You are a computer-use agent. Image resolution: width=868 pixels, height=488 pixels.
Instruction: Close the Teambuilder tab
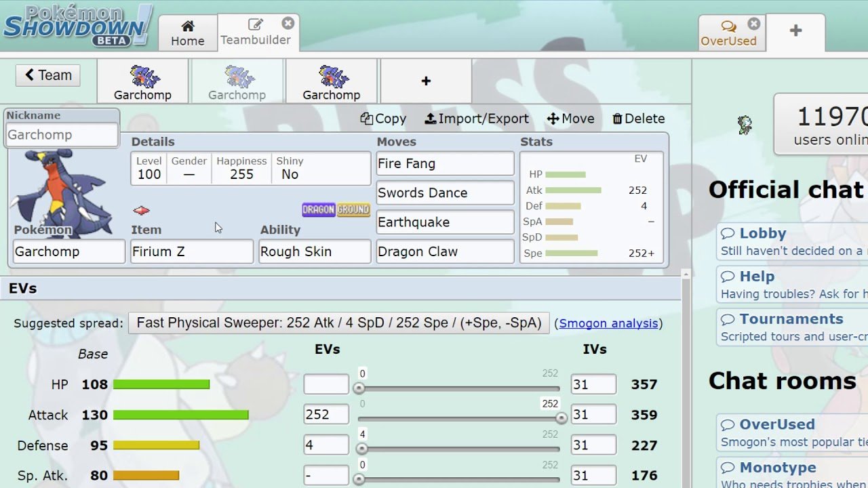288,23
